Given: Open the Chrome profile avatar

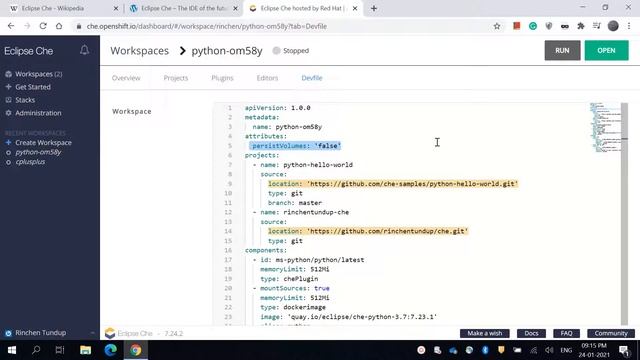Looking at the screenshot, I should pos(613,26).
